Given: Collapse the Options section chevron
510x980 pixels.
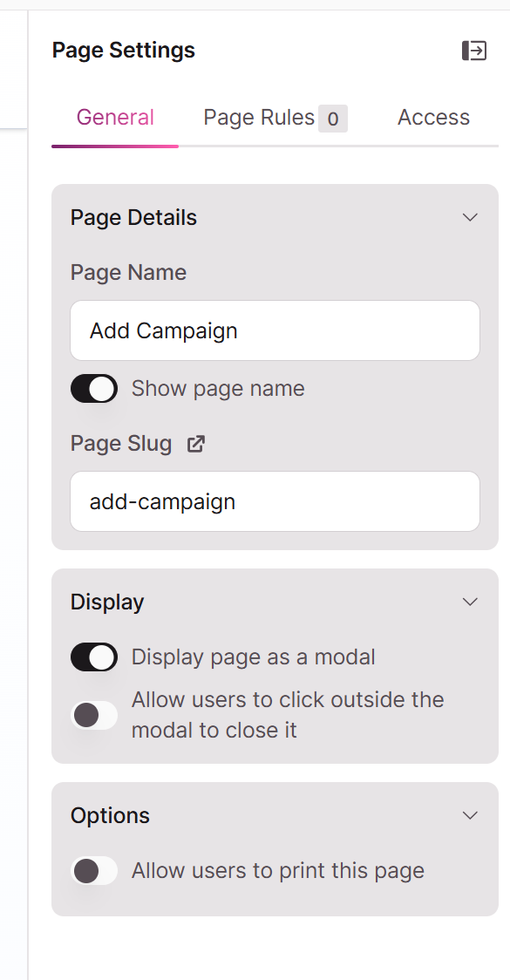Looking at the screenshot, I should coord(470,815).
